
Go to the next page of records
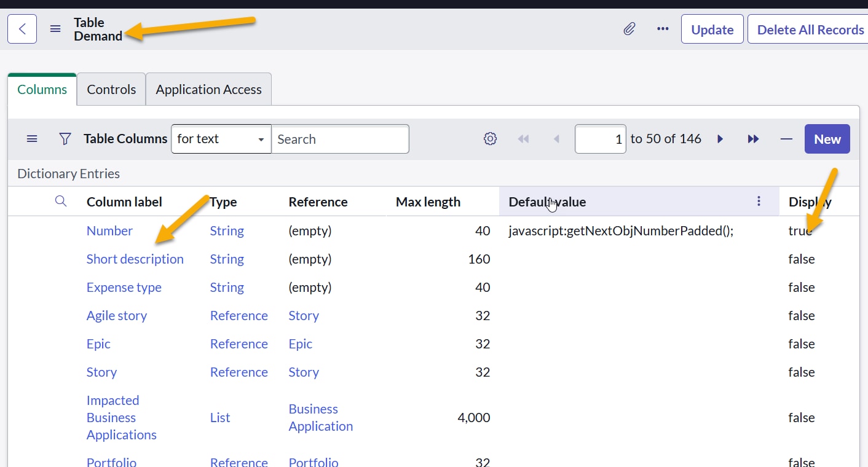coord(720,139)
